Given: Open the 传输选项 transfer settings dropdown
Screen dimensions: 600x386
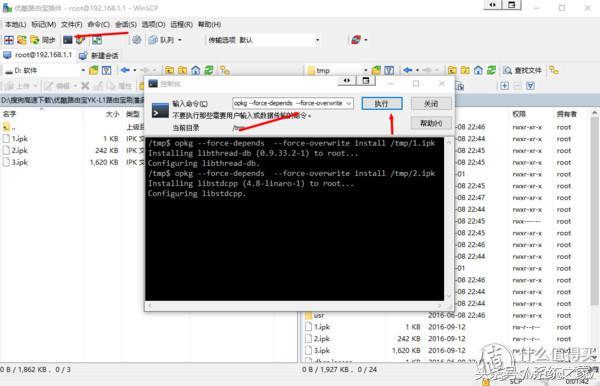Looking at the screenshot, I should pyautogui.click(x=317, y=40).
